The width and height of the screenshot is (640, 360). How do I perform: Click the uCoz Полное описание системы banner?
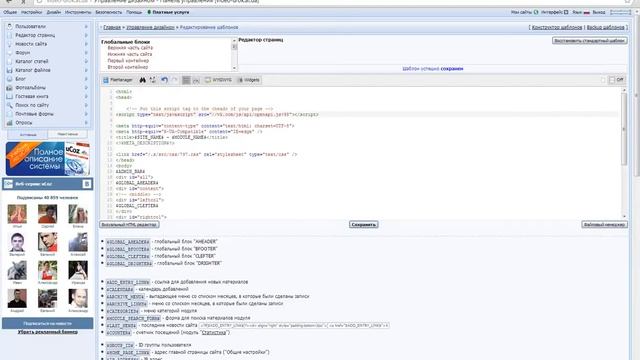(48, 158)
